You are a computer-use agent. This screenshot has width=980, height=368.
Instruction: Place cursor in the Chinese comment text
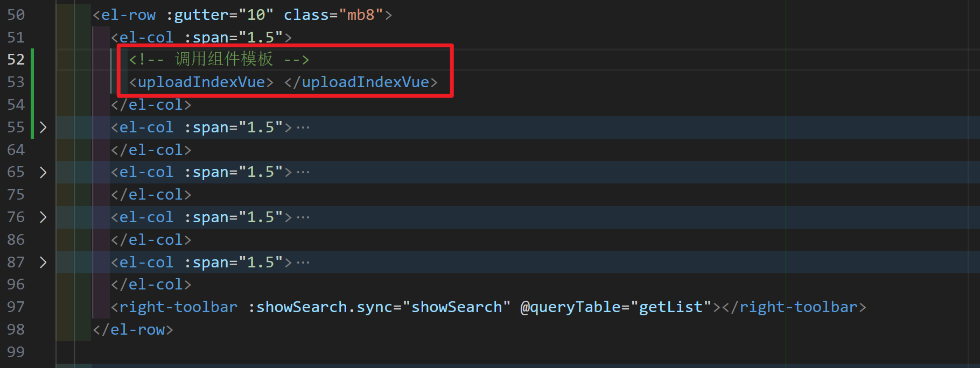224,59
